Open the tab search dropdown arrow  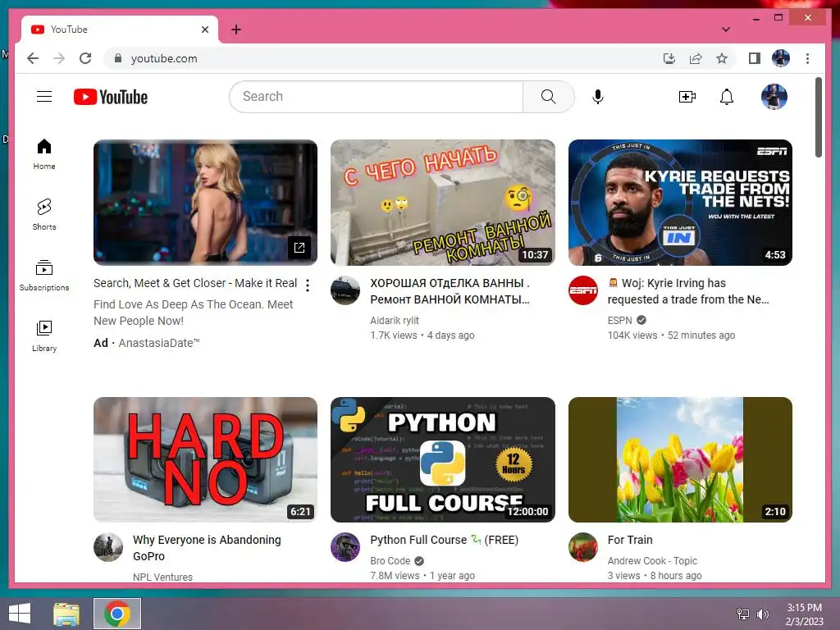725,30
